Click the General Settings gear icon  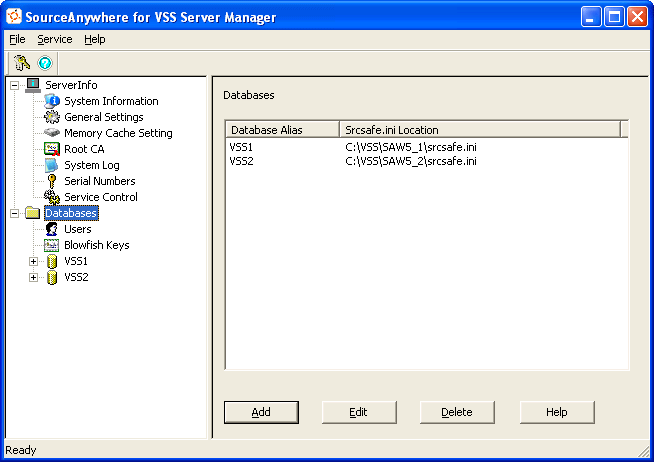point(52,117)
